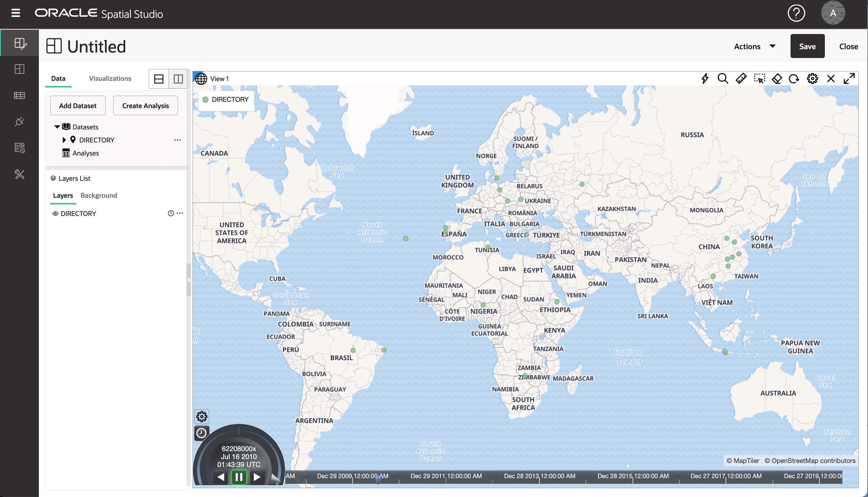Toggle DIRECTORY layer visibility eye

tap(55, 214)
